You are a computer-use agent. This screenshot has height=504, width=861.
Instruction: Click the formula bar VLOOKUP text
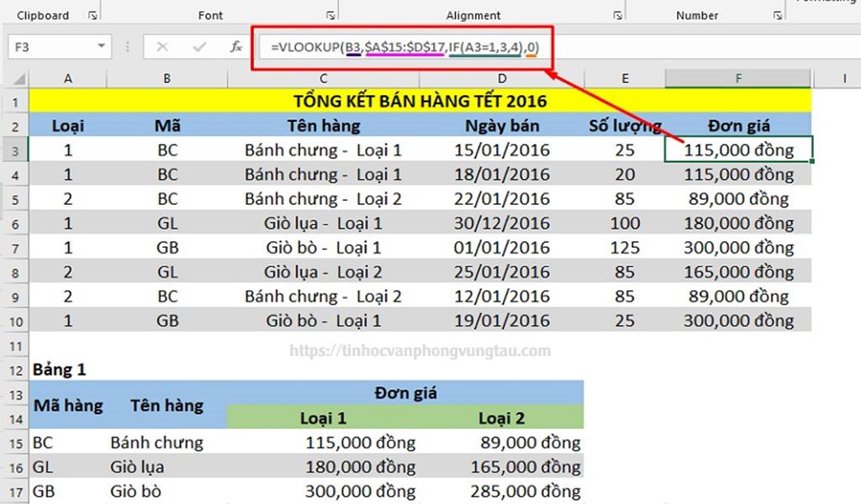(404, 47)
